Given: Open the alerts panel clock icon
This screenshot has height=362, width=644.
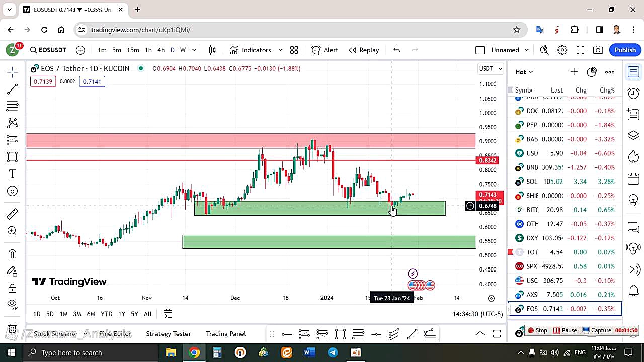Looking at the screenshot, I should click(633, 94).
